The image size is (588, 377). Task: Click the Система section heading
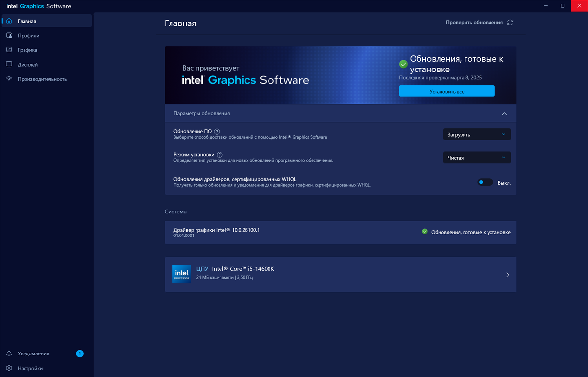[175, 212]
